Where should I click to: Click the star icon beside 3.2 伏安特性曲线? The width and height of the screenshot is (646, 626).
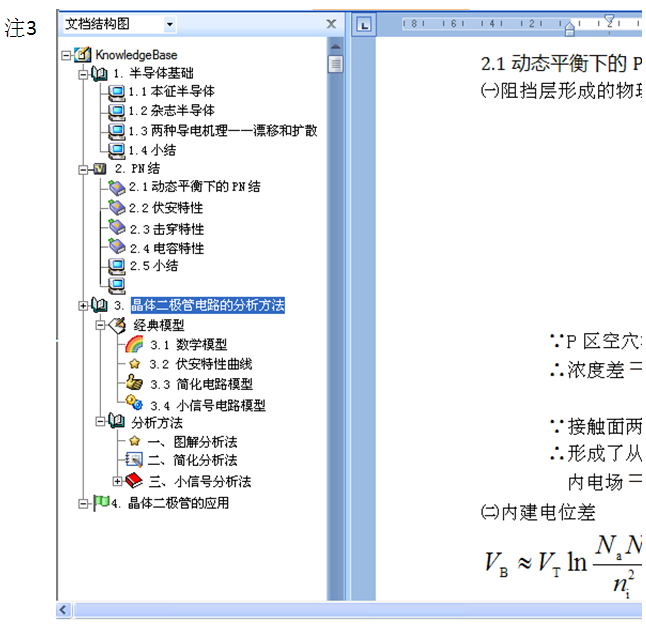tap(134, 364)
